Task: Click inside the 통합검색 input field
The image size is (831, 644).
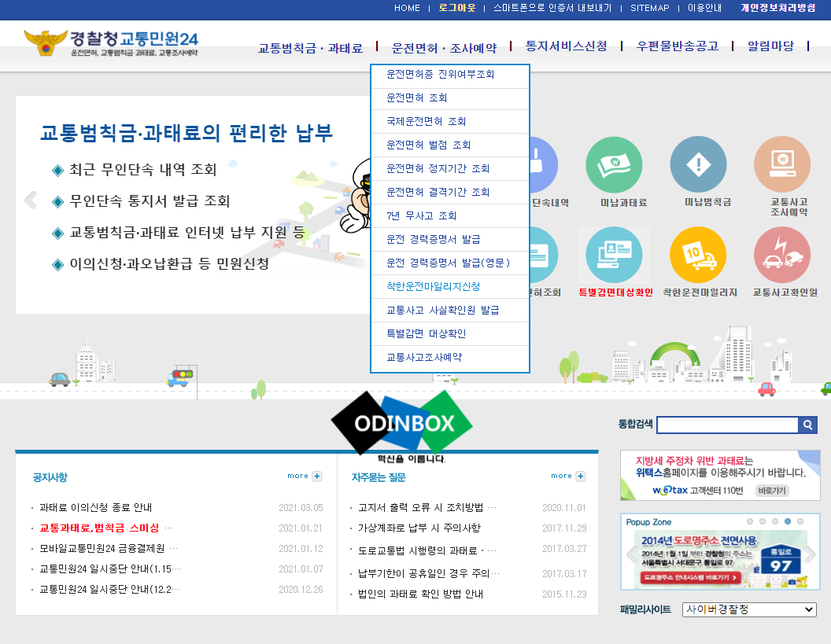Action: pos(727,425)
